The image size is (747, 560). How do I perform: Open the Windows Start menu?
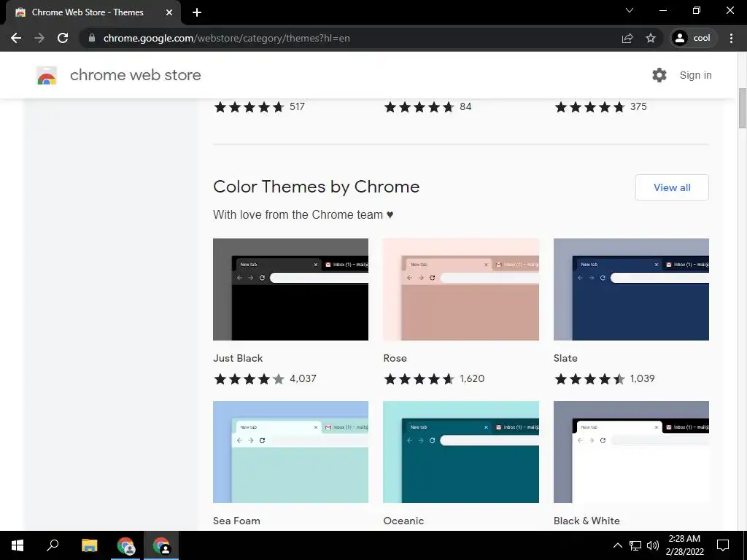18,545
